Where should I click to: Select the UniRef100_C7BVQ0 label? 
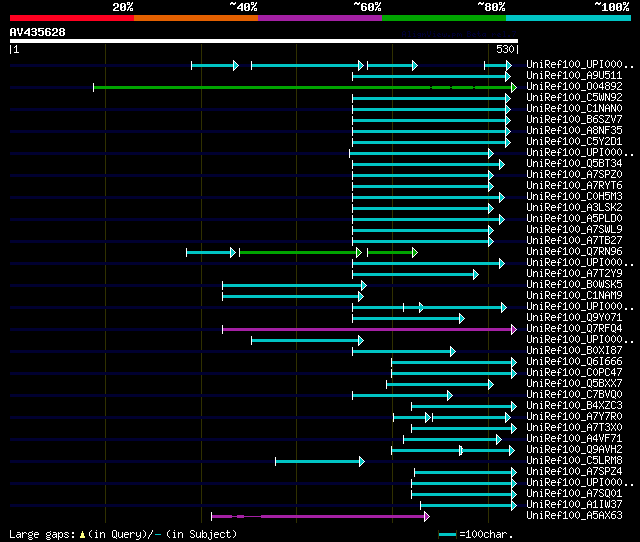[574, 395]
